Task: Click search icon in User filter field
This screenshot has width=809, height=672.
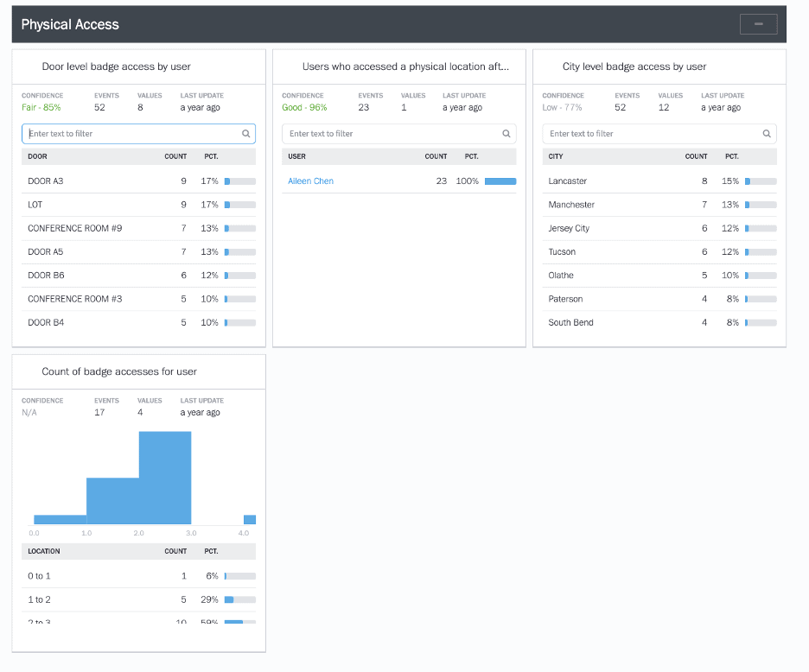Action: [x=506, y=134]
